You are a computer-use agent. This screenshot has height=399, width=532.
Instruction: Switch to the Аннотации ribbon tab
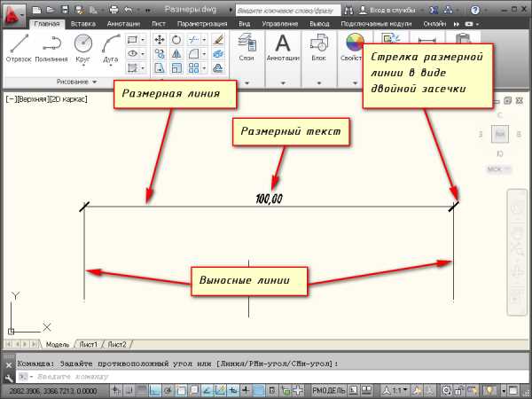[x=123, y=24]
